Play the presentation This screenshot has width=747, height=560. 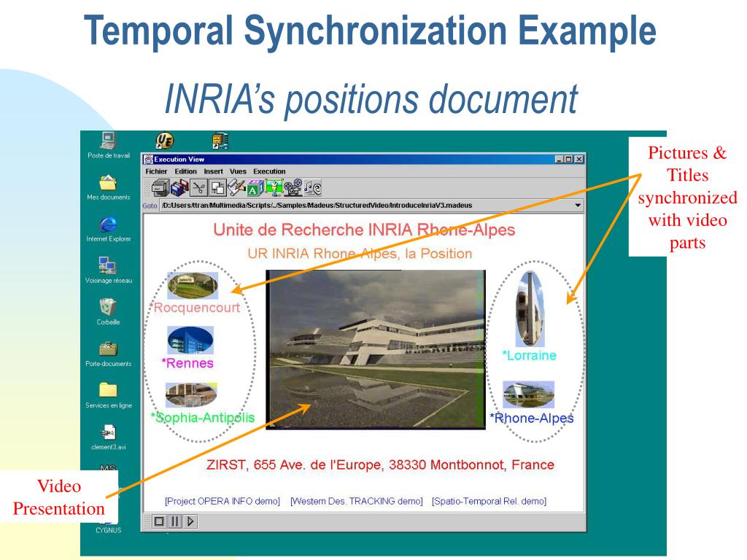(x=190, y=521)
